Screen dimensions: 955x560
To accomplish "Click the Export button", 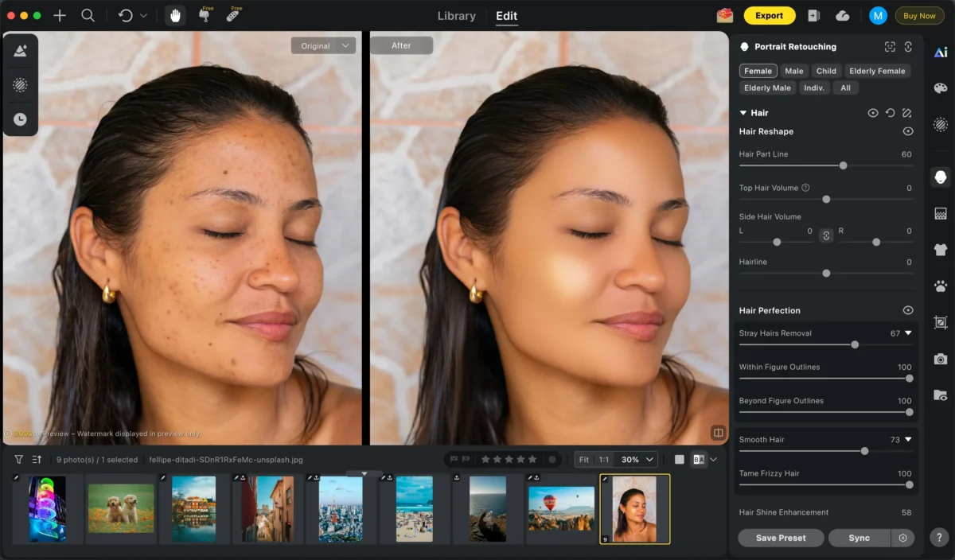I will pyautogui.click(x=769, y=16).
